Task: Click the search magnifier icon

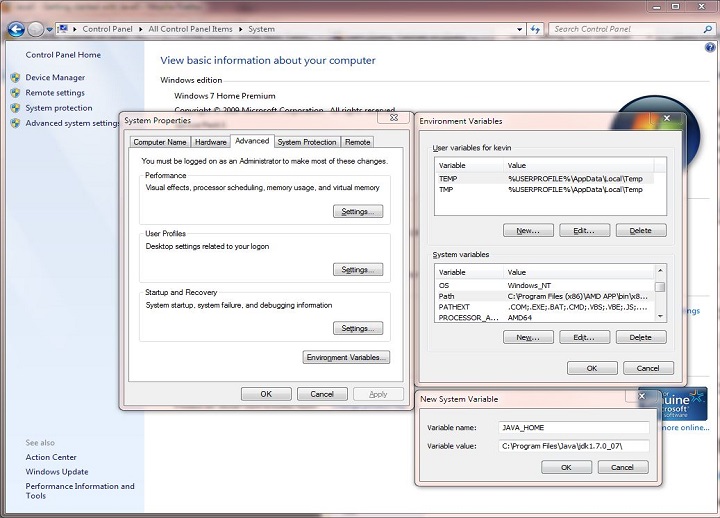Action: click(x=708, y=29)
